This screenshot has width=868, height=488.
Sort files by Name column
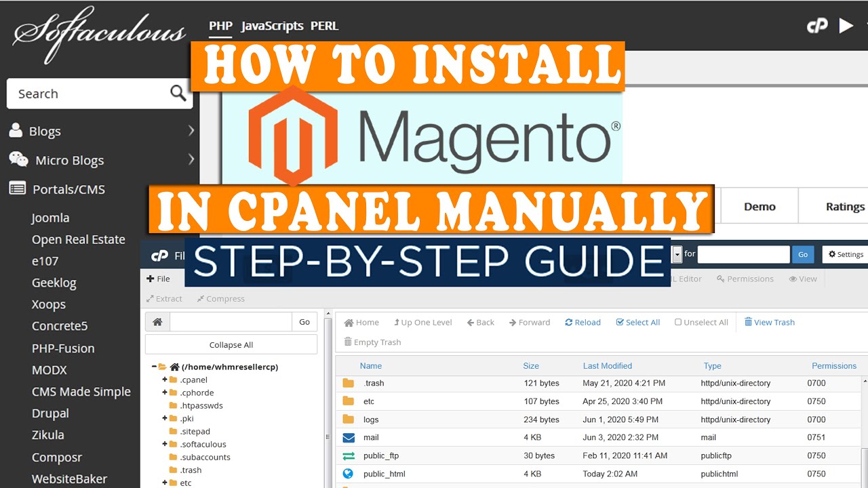tap(371, 366)
